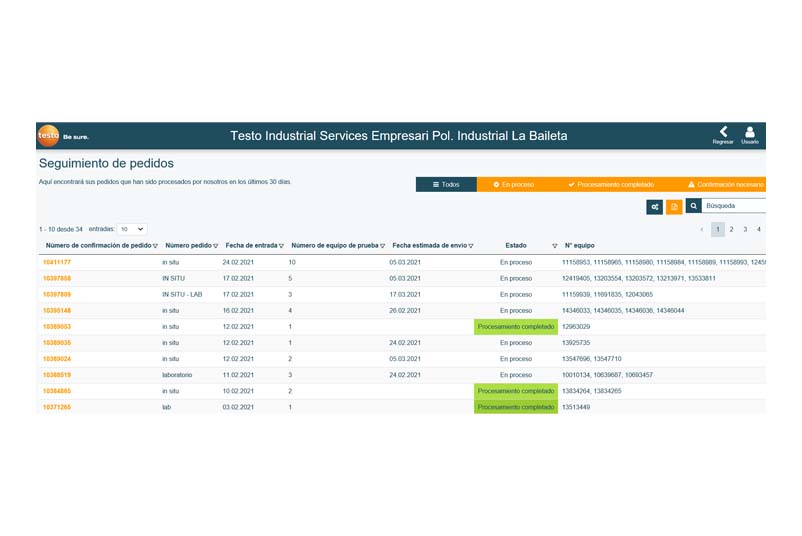Click the '1 - 10 desde 34' counter
Viewport: 802px width, 536px height.
[x=61, y=229]
